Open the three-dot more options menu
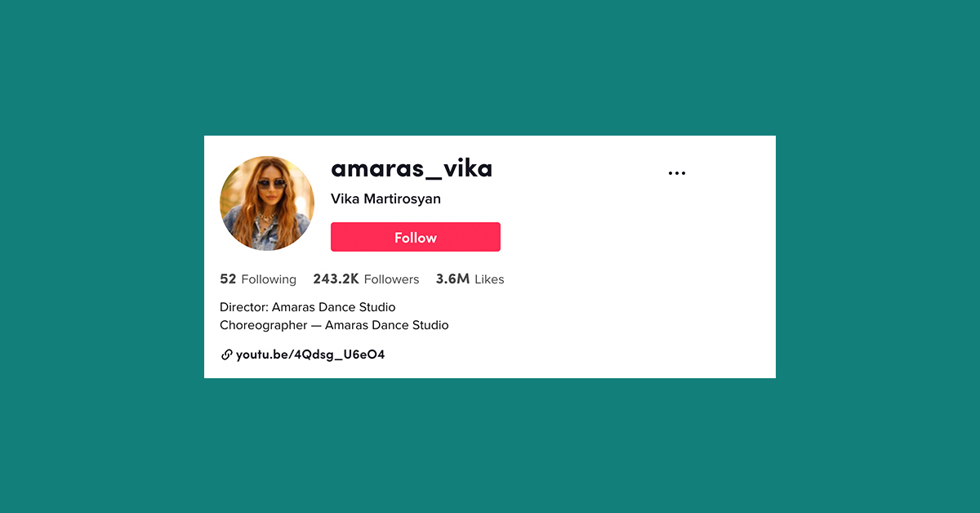Screen dimensions: 980x513 pyautogui.click(x=677, y=173)
